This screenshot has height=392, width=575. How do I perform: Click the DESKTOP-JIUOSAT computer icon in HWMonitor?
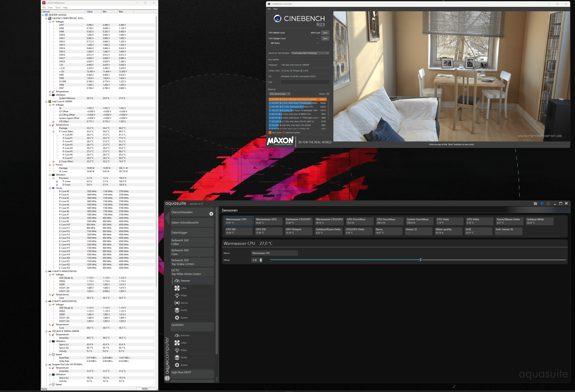click(46, 15)
